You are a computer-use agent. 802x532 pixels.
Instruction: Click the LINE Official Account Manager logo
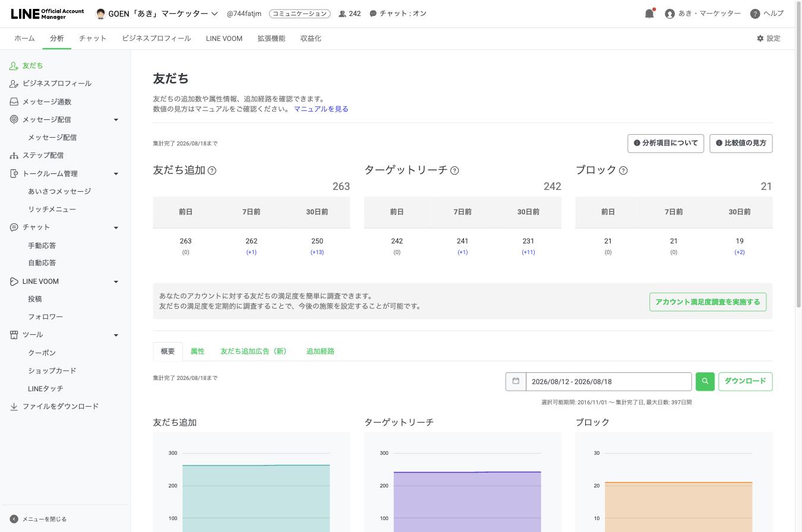point(48,14)
